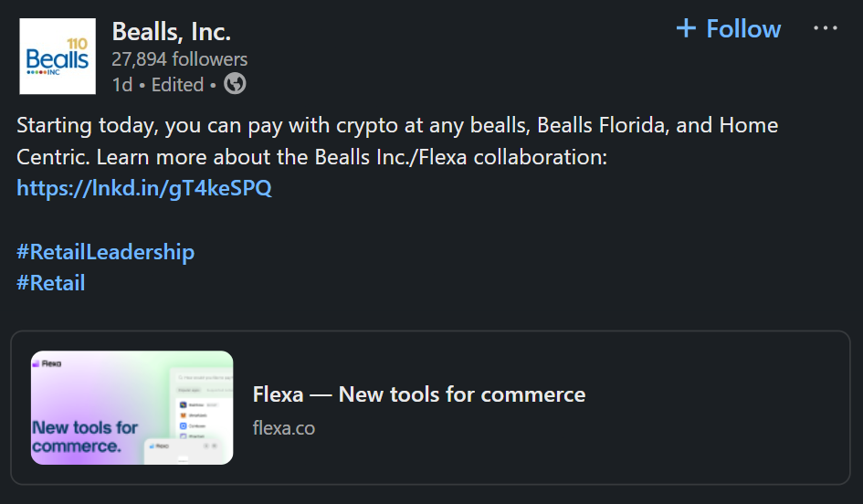Viewport: 863px width, 504px height.
Task: Click the Flexa logo in the preview image
Action: (47, 363)
